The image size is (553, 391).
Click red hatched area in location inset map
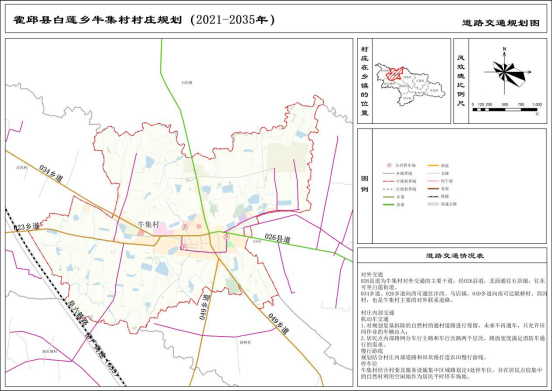[x=395, y=73]
